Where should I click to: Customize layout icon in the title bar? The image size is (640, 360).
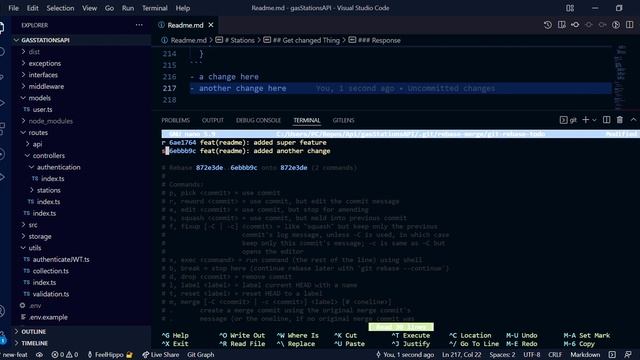click(570, 8)
